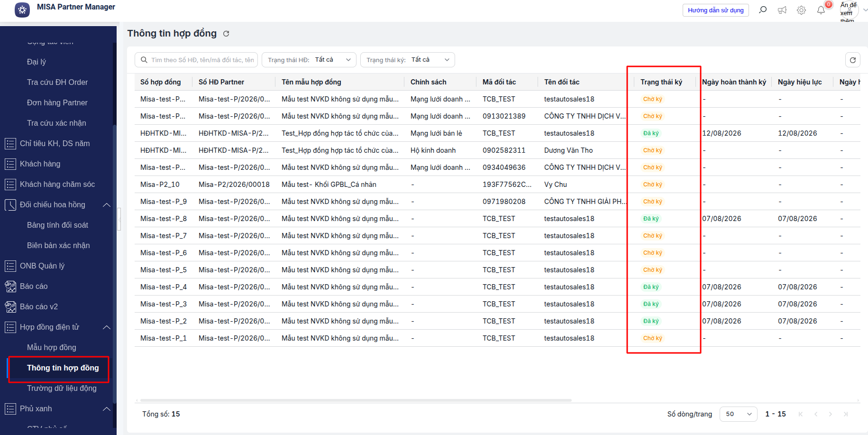Click the Khách hàng sidebar icon
The height and width of the screenshot is (435, 868).
pos(10,164)
